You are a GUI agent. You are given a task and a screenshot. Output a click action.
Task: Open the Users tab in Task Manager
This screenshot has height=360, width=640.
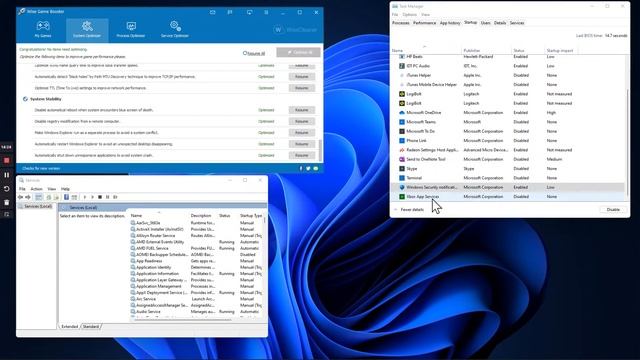click(485, 23)
